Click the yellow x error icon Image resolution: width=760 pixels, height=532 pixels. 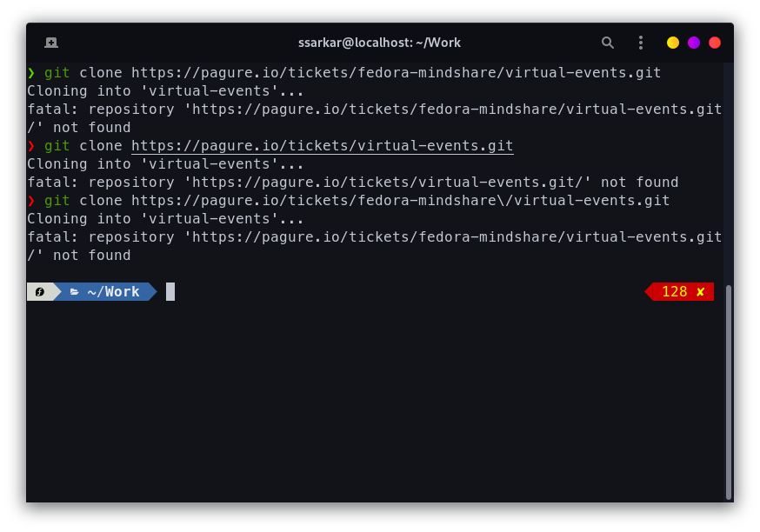700,292
